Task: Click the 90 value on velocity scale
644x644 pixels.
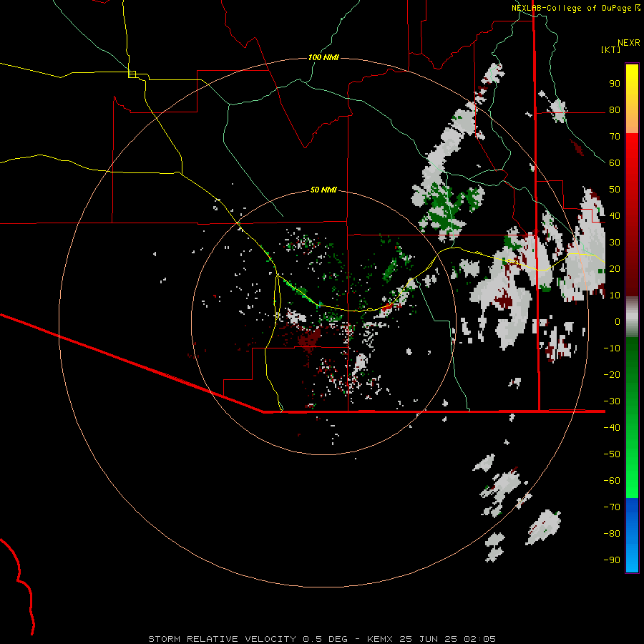Action: point(615,84)
